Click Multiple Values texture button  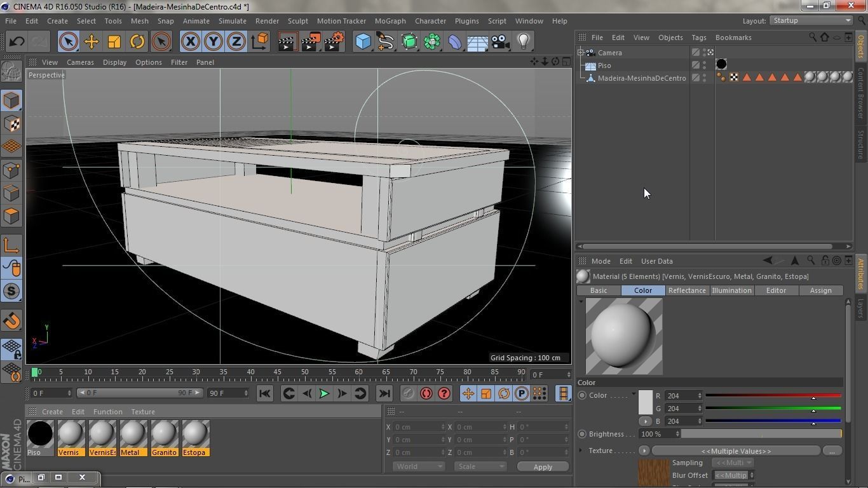click(736, 451)
